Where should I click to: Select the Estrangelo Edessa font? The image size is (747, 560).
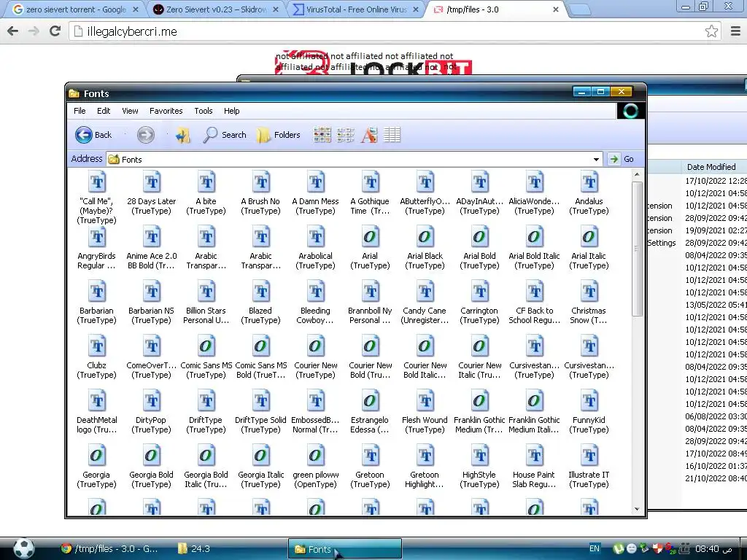point(370,412)
